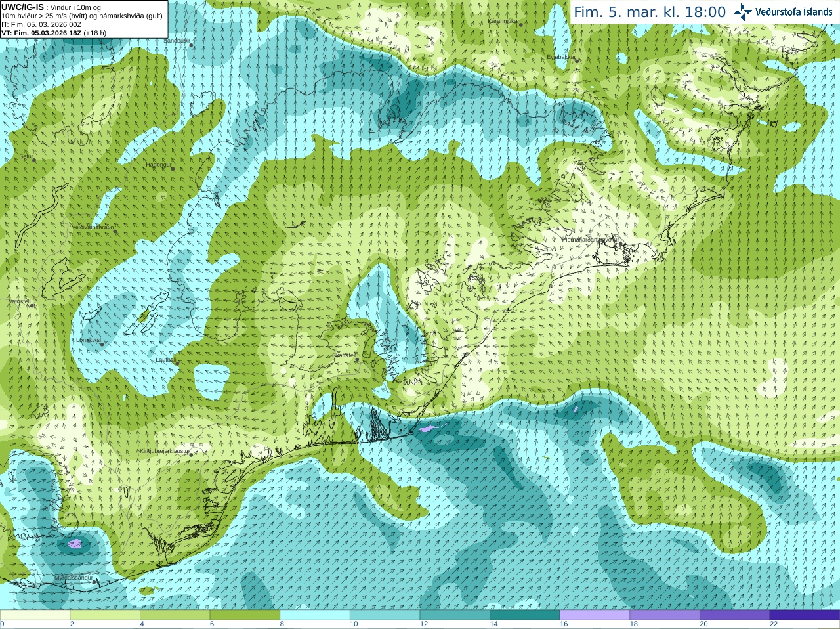This screenshot has height=629, width=840.
Task: Click the Veiðivatnahraun station label
Action: click(93, 227)
